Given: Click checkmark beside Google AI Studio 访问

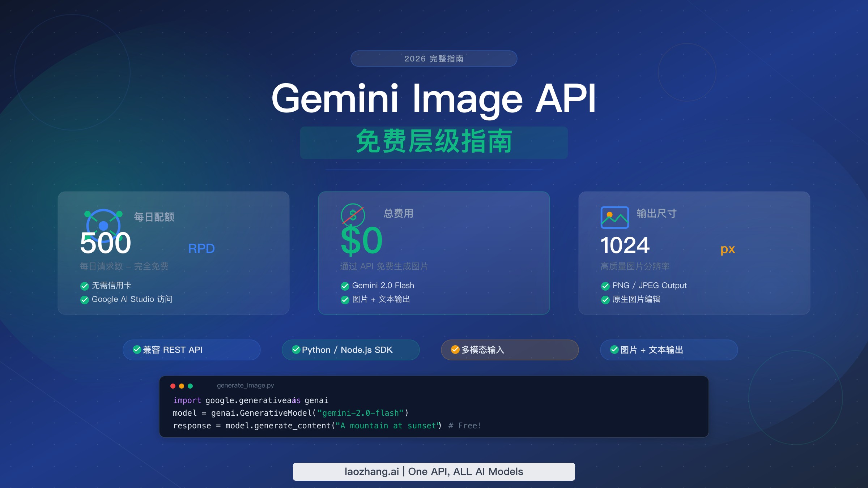Looking at the screenshot, I should coord(85,300).
